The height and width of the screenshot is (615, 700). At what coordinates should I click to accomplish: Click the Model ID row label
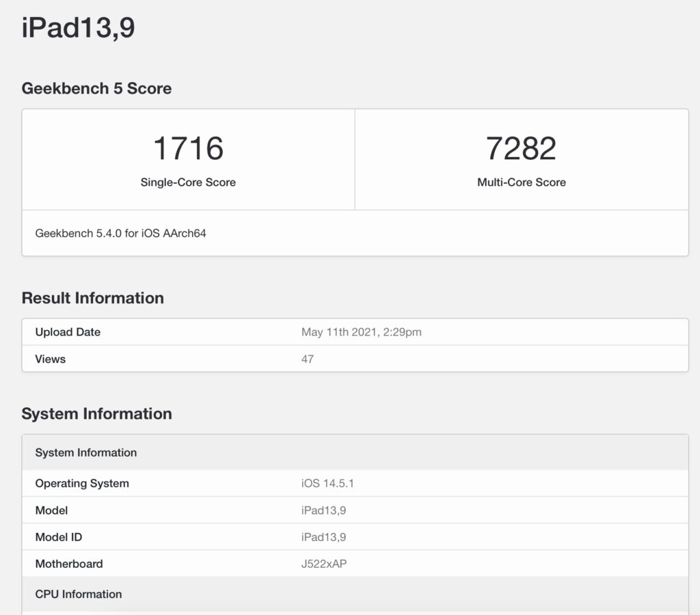[x=59, y=537]
